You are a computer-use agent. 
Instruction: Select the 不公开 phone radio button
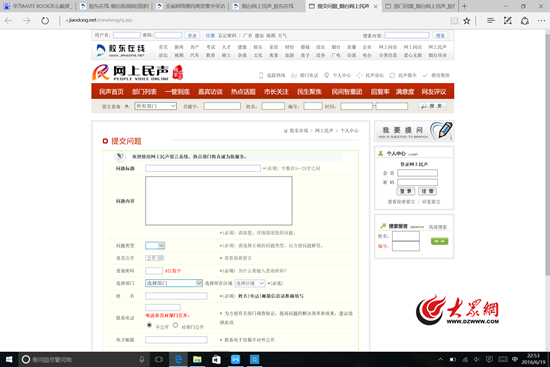tap(149, 325)
